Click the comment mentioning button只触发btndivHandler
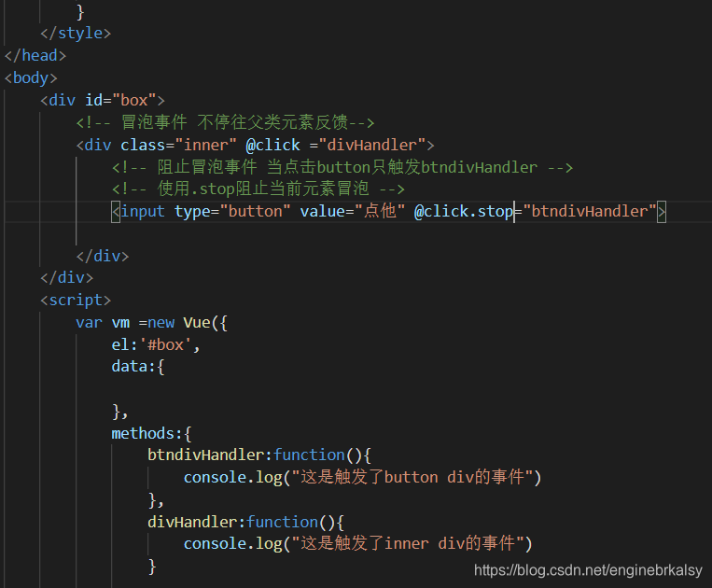The width and height of the screenshot is (712, 588). [342, 168]
